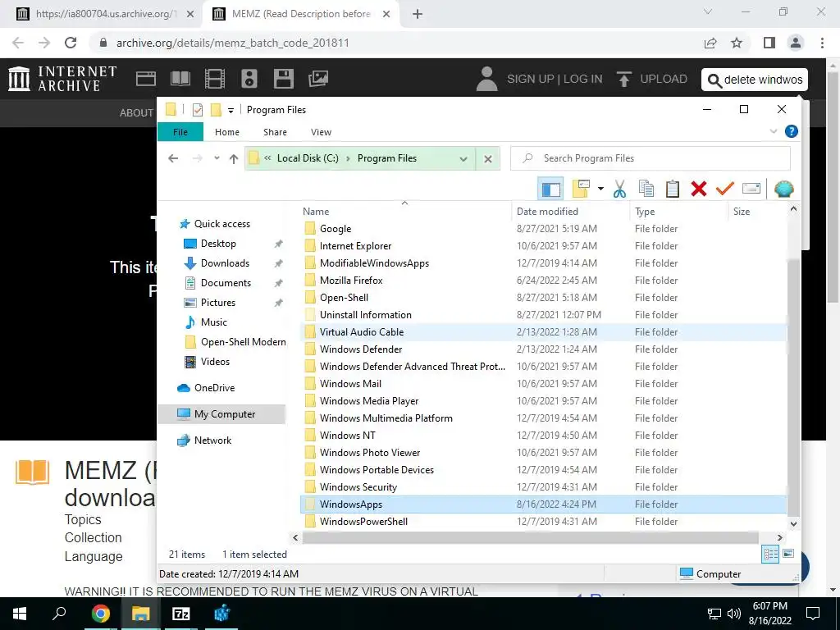Click the Copy icon in Explorer toolbar
The width and height of the screenshot is (840, 630).
(646, 189)
